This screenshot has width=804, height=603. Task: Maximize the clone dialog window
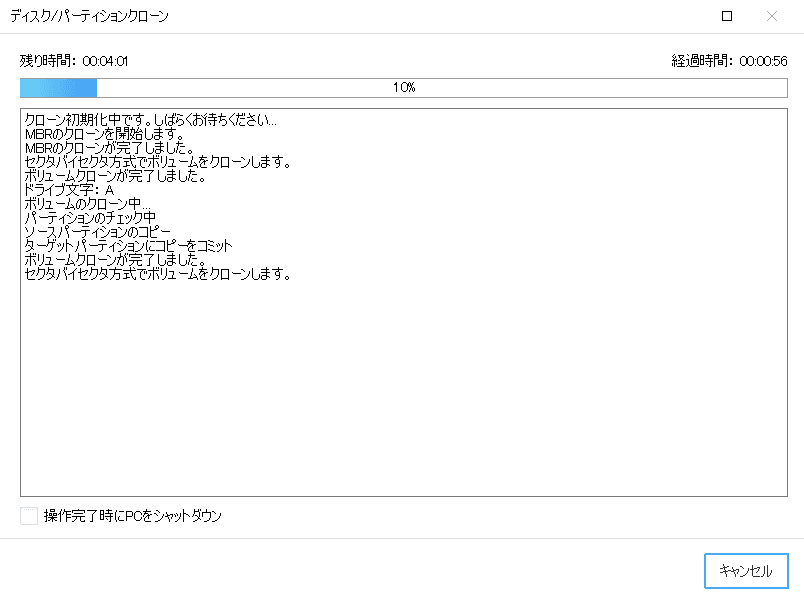tap(727, 16)
